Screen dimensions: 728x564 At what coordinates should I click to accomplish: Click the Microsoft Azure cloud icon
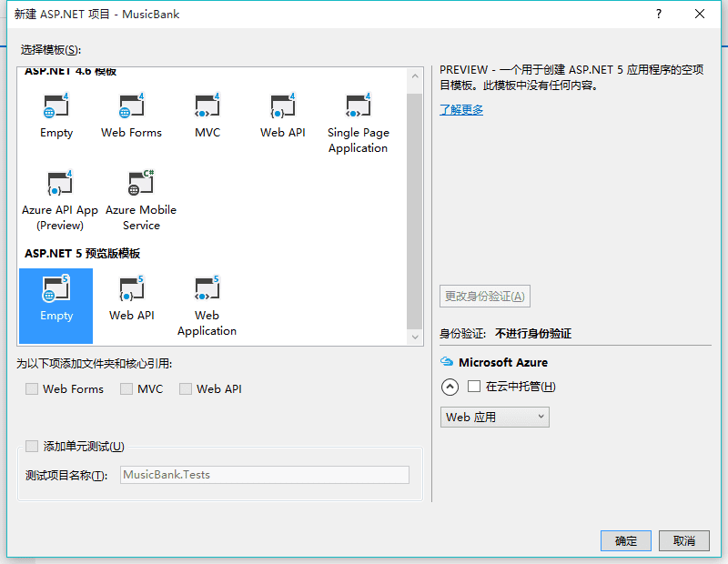point(447,362)
